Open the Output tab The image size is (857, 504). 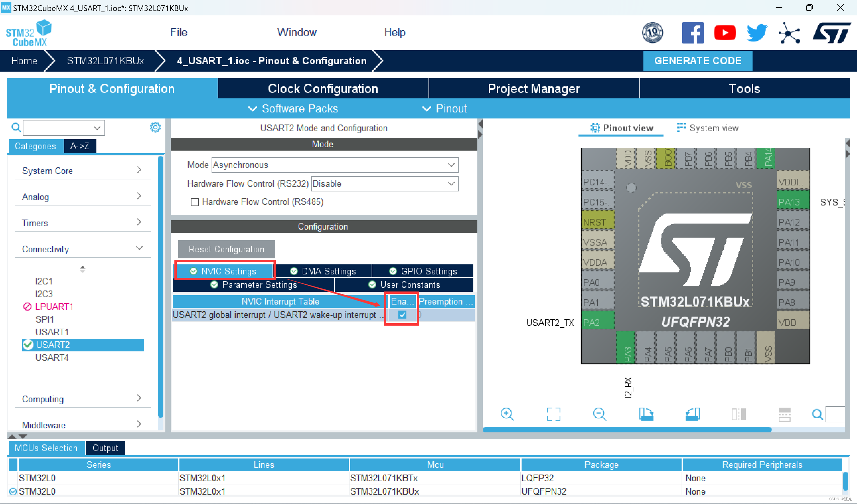click(x=105, y=448)
